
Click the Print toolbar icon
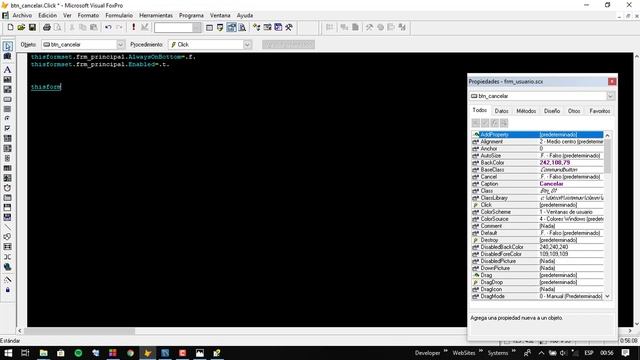[x=47, y=27]
